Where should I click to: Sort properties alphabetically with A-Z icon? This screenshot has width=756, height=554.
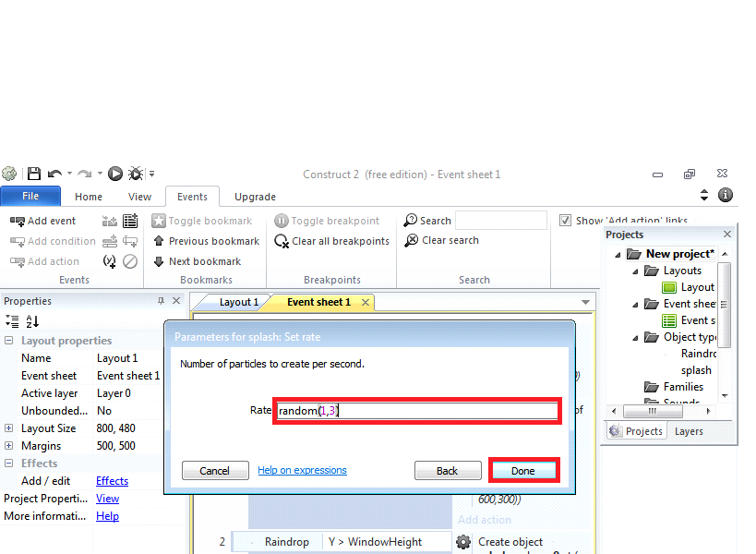point(32,321)
